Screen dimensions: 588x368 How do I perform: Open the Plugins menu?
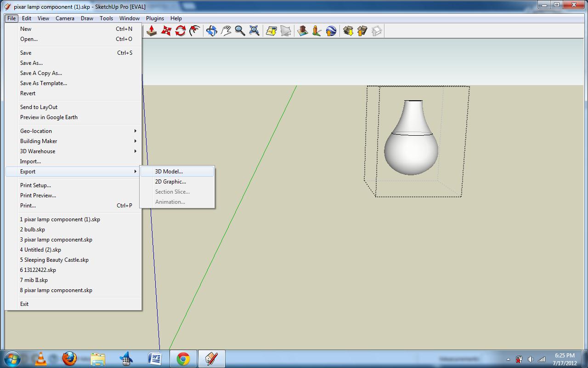coord(155,18)
